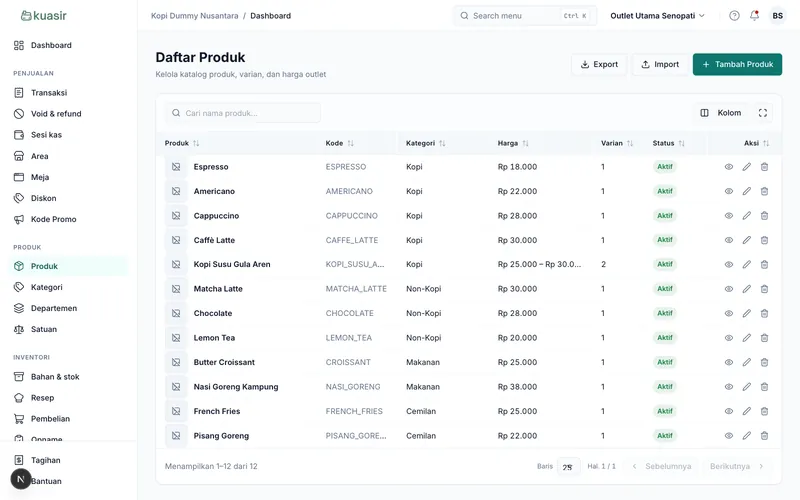
Task: Click the kuasir logo
Action: (44, 15)
